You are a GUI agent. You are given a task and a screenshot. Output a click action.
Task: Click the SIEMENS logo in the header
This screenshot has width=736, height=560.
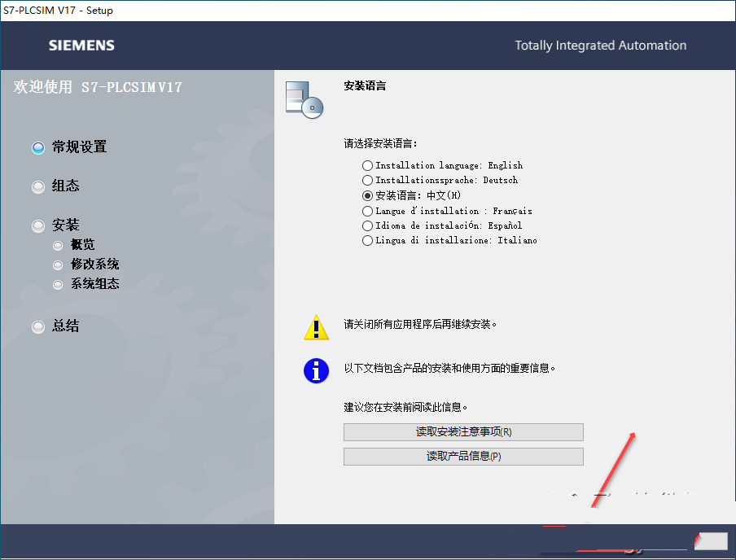pyautogui.click(x=81, y=46)
